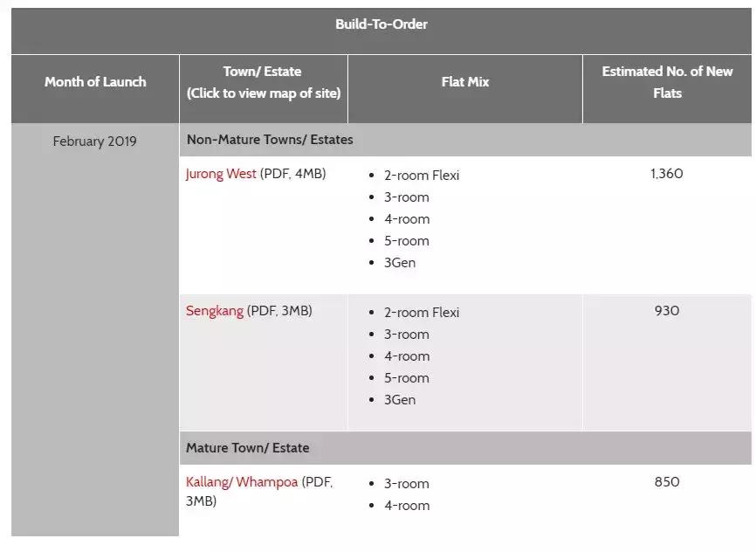
Task: Click 5-room in the Jurong West row
Action: [407, 241]
